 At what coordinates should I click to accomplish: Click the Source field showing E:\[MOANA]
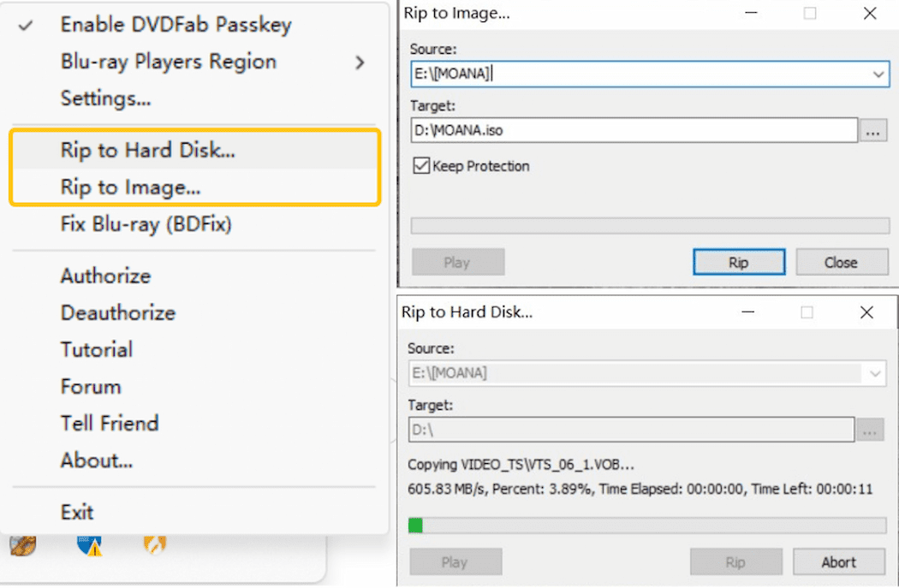click(599, 74)
